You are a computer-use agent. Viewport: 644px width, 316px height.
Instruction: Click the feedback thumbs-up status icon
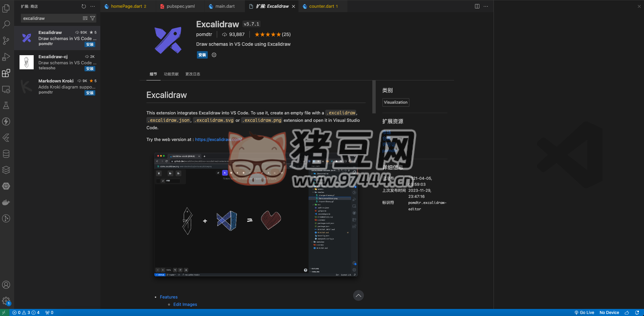627,313
